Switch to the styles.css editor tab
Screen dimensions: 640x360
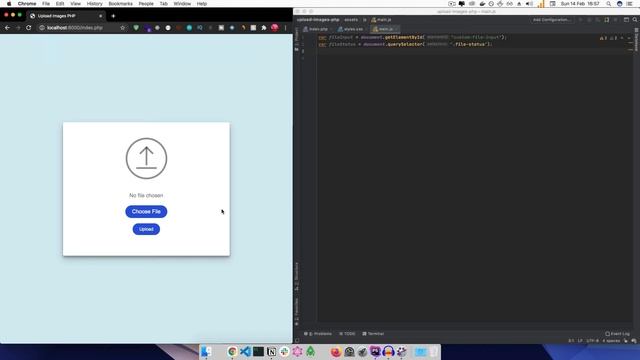click(351, 29)
